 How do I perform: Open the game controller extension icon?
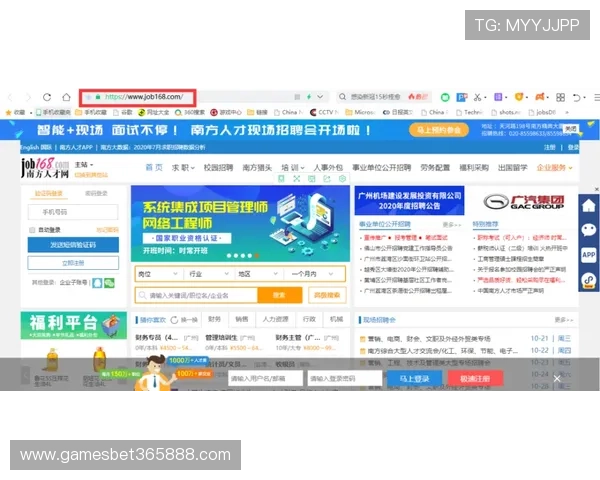pos(540,97)
